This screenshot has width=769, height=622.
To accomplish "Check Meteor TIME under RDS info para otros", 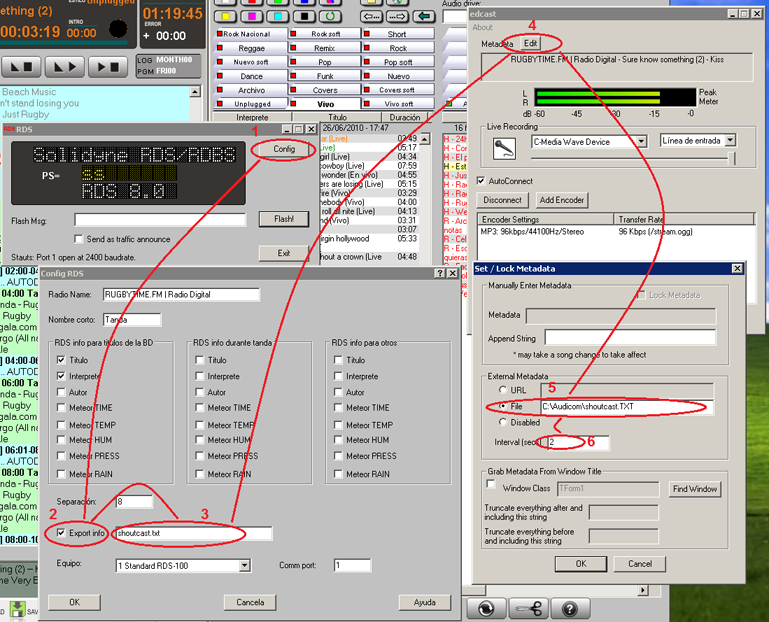I will pyautogui.click(x=338, y=408).
